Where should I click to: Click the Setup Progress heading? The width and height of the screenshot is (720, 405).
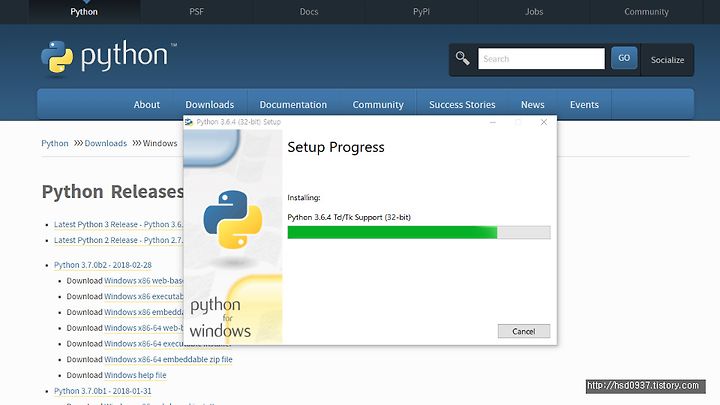(x=336, y=147)
